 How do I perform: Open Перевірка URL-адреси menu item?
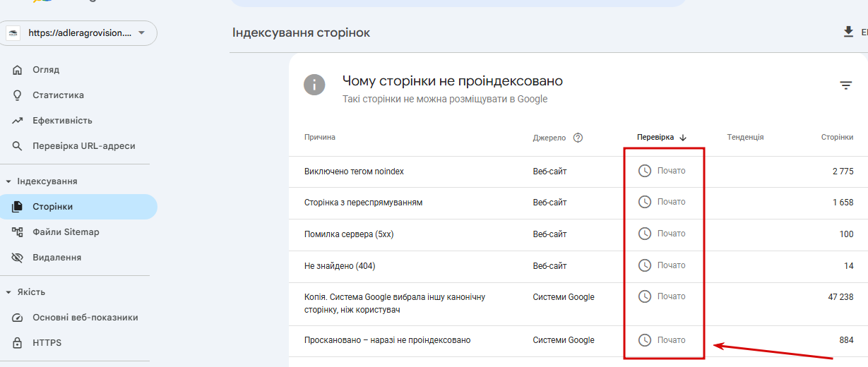[83, 146]
